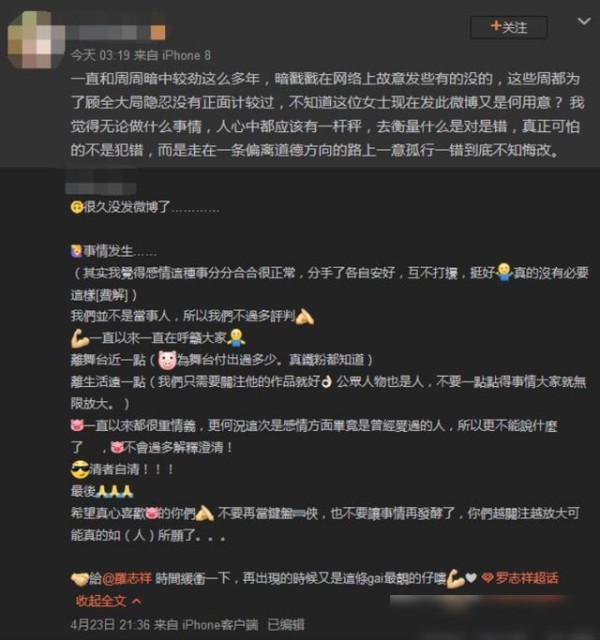Open the blurred username of the poster
This screenshot has width=600, height=640.
point(118,32)
